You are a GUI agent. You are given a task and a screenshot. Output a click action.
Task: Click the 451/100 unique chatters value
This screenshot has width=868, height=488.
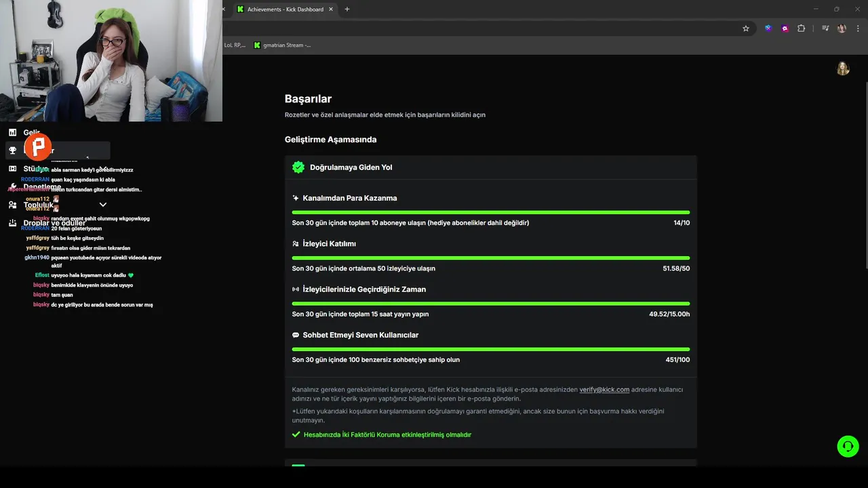(x=677, y=360)
